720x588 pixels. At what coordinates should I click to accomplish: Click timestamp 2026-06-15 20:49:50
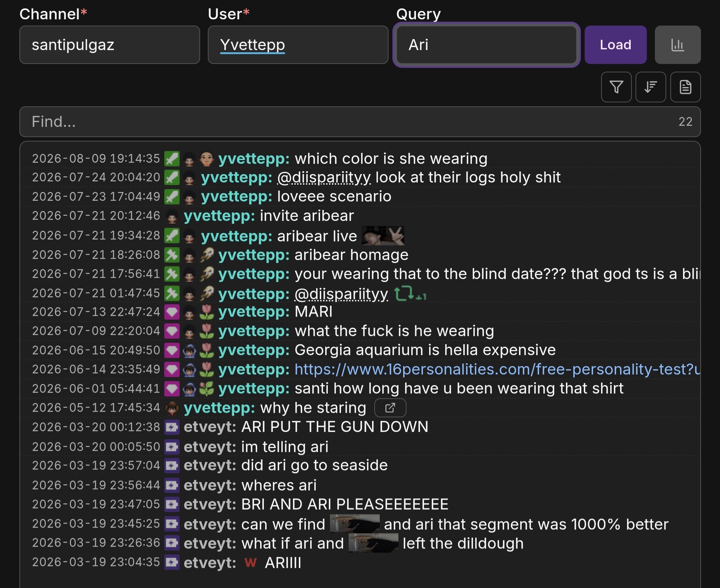coord(96,350)
